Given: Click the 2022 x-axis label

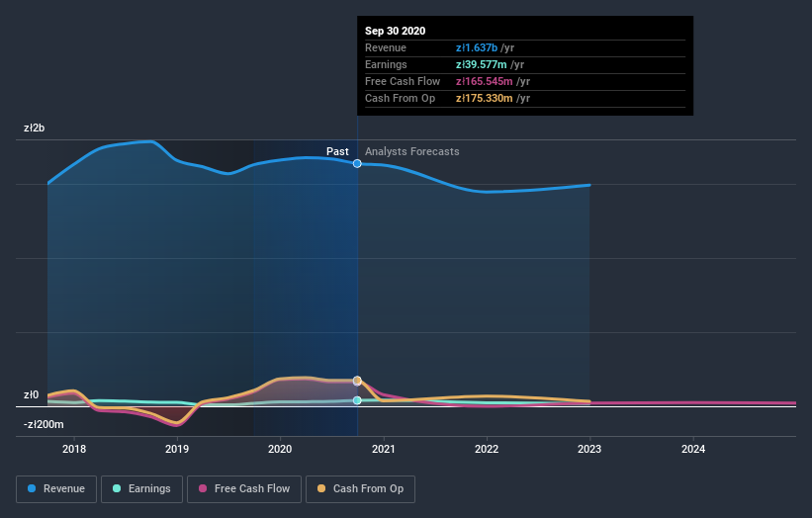Looking at the screenshot, I should point(487,449).
